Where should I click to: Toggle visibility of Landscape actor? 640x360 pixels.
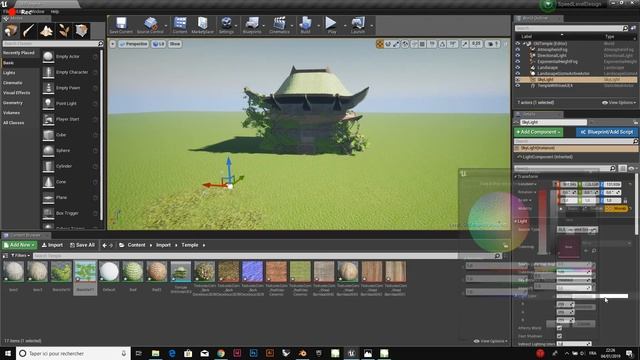pos(518,67)
